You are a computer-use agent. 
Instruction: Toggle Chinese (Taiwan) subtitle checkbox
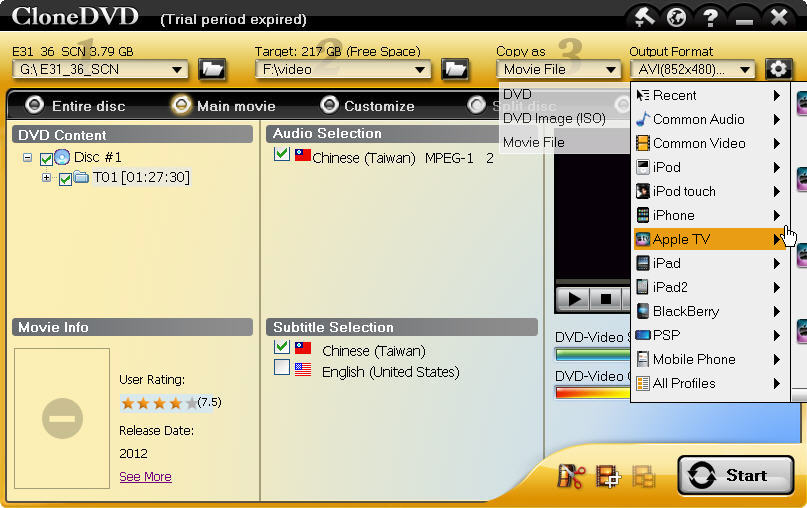[282, 347]
